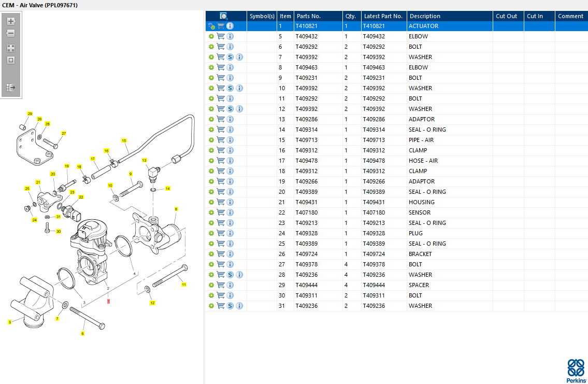Select callout 5 on the diagram

coord(10,322)
